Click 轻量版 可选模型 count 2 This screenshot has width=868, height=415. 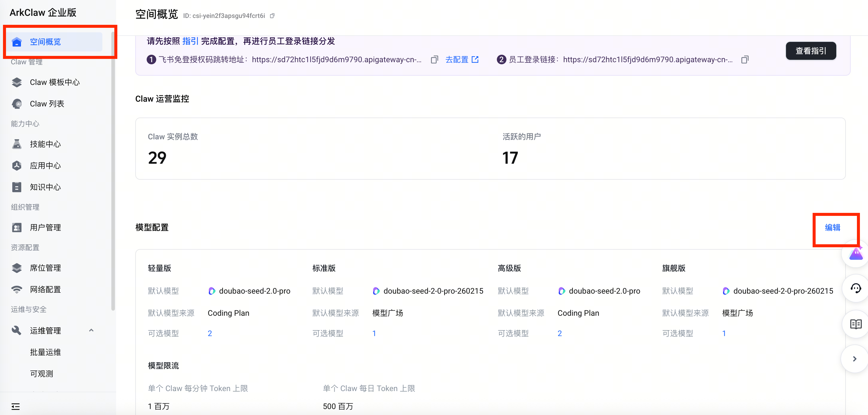click(x=210, y=333)
